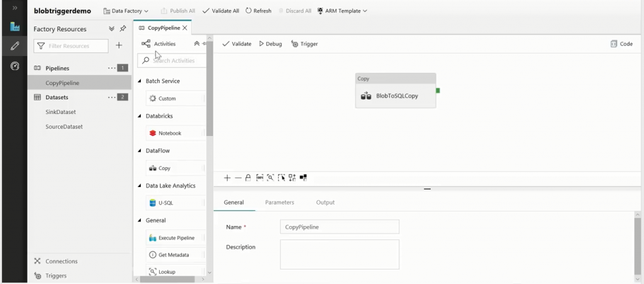Zoom in canvas with plus icon
This screenshot has height=284, width=644.
tap(227, 178)
